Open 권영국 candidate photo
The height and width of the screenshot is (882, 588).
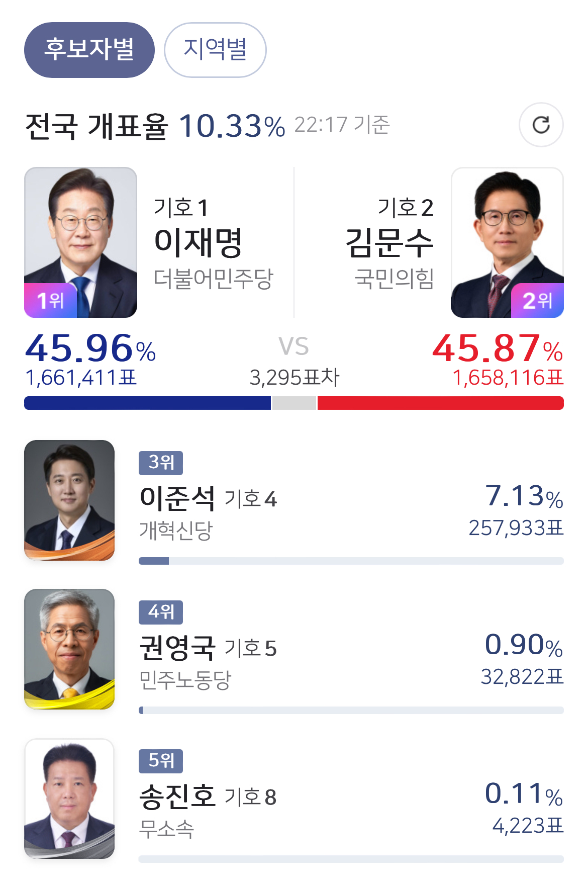pyautogui.click(x=69, y=649)
